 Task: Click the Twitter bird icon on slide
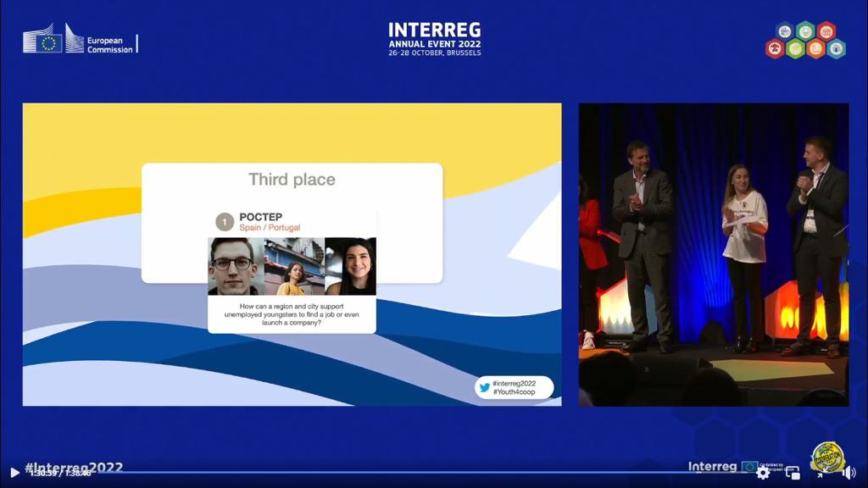tap(485, 387)
